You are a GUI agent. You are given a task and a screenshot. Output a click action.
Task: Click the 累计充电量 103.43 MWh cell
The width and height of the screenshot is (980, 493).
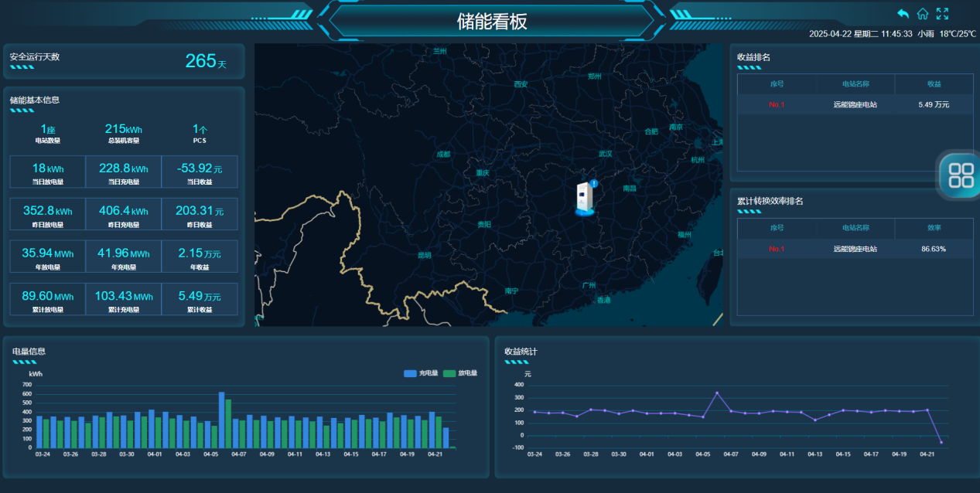point(123,299)
